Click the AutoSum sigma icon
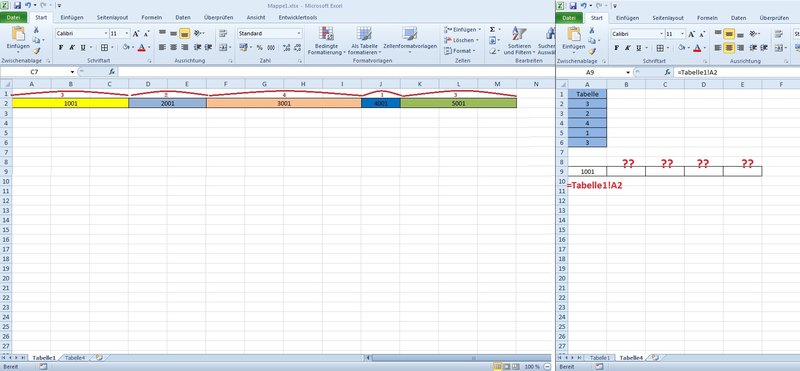Image resolution: width=800 pixels, height=371 pixels. click(x=492, y=30)
